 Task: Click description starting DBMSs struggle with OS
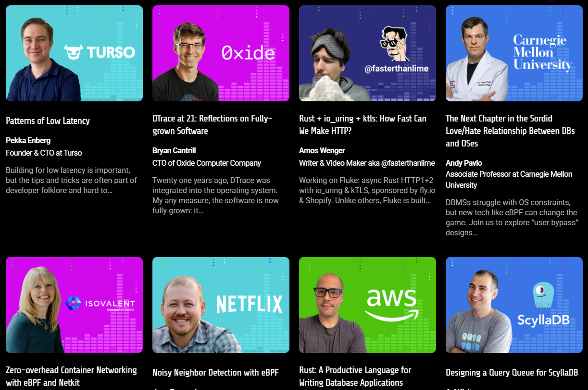pos(512,218)
